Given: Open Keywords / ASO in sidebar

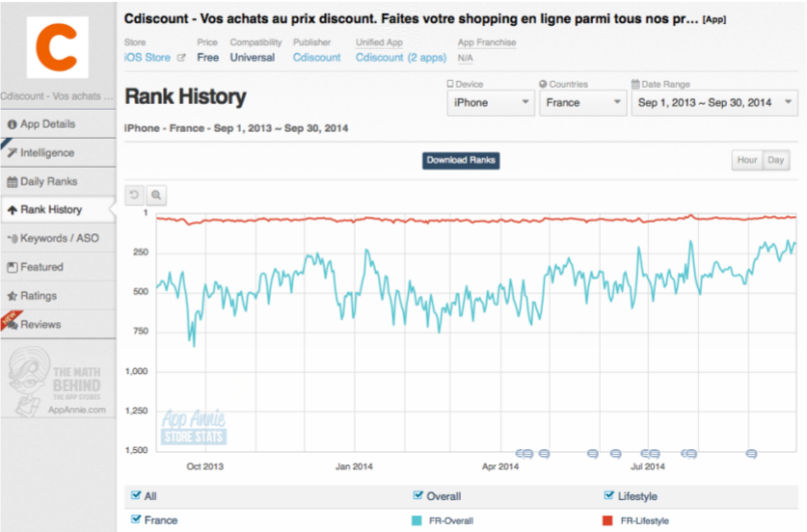Looking at the screenshot, I should pos(58,238).
